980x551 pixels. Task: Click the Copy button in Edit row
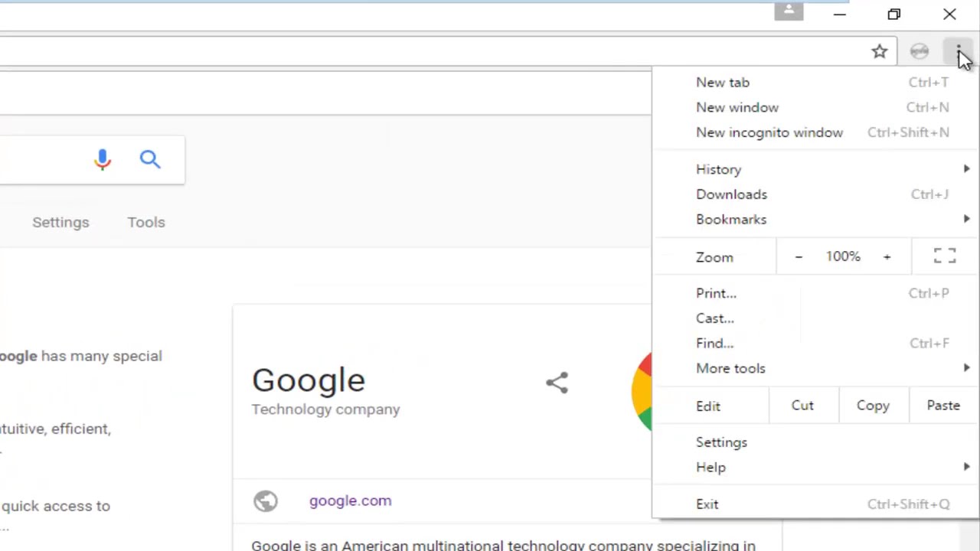(x=873, y=406)
